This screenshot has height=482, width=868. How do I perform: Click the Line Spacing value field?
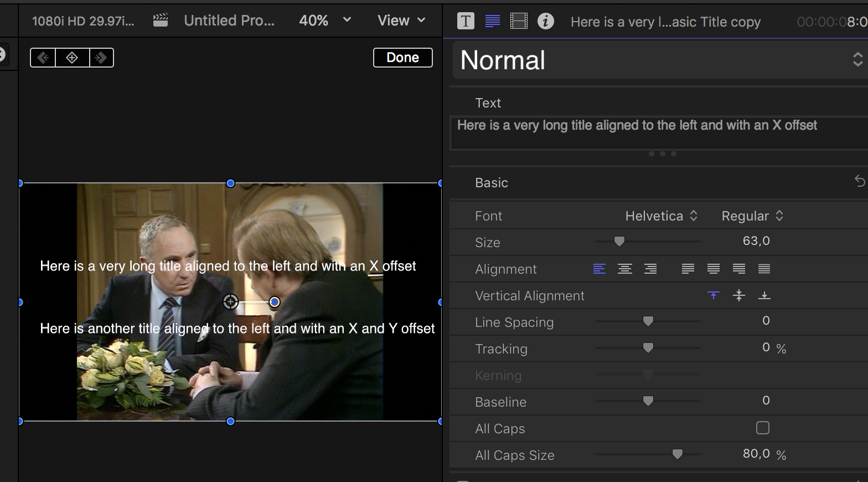(x=766, y=321)
